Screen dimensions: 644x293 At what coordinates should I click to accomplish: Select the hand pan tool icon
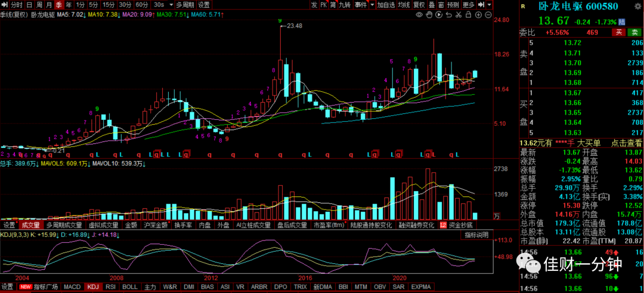[429, 15]
